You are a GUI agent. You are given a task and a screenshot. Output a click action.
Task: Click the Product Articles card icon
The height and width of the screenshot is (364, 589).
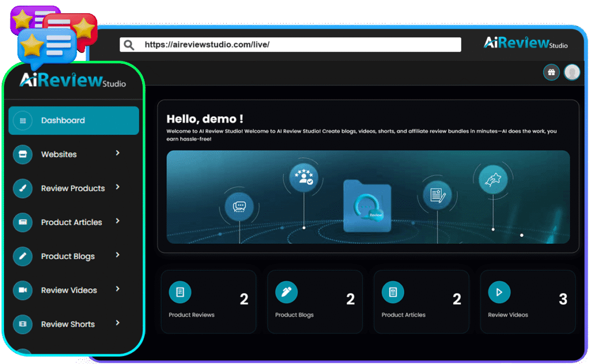tap(22, 223)
